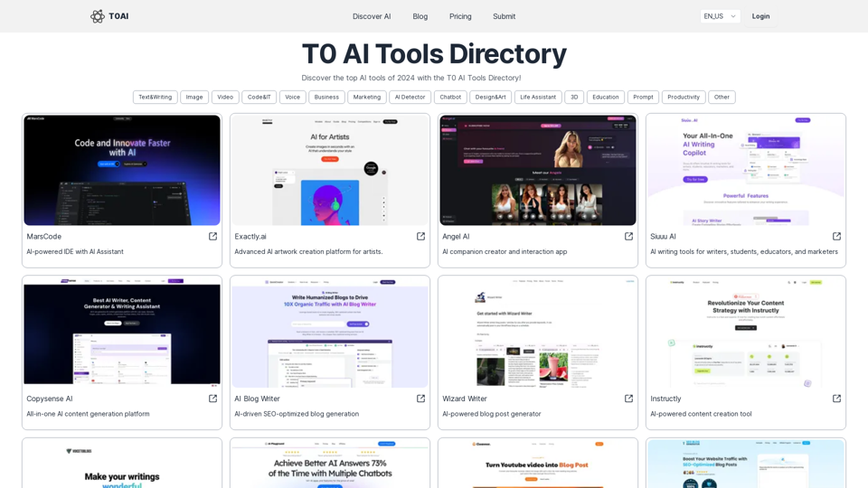Filter by AI Detector category
The width and height of the screenshot is (868, 488).
410,97
